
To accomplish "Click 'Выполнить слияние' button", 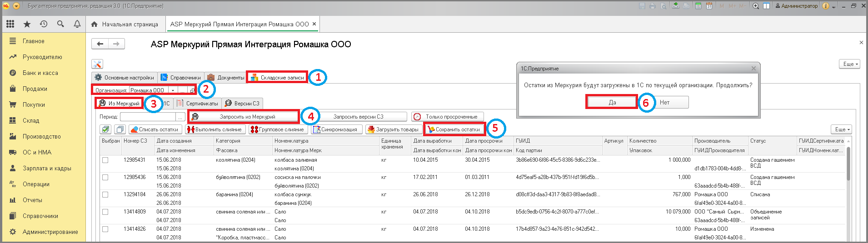I will tap(215, 129).
